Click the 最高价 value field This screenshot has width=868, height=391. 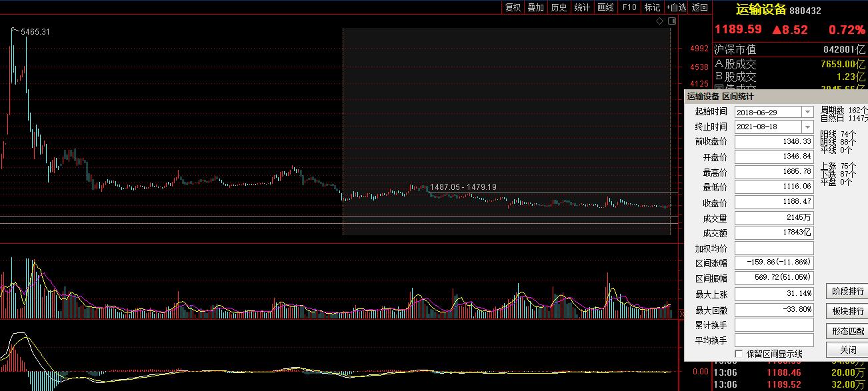(x=774, y=173)
